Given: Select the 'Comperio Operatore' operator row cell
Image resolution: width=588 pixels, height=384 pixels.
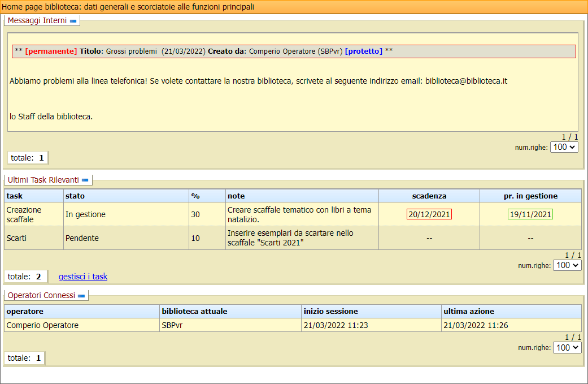Looking at the screenshot, I should pos(42,325).
